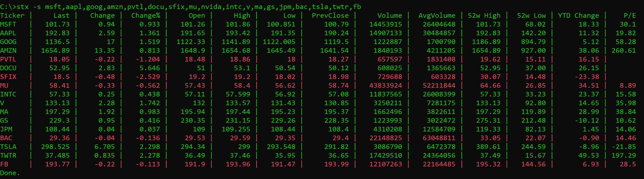Select the red BAC ticker label
Viewport: 644px width, 179px height.
point(6,138)
